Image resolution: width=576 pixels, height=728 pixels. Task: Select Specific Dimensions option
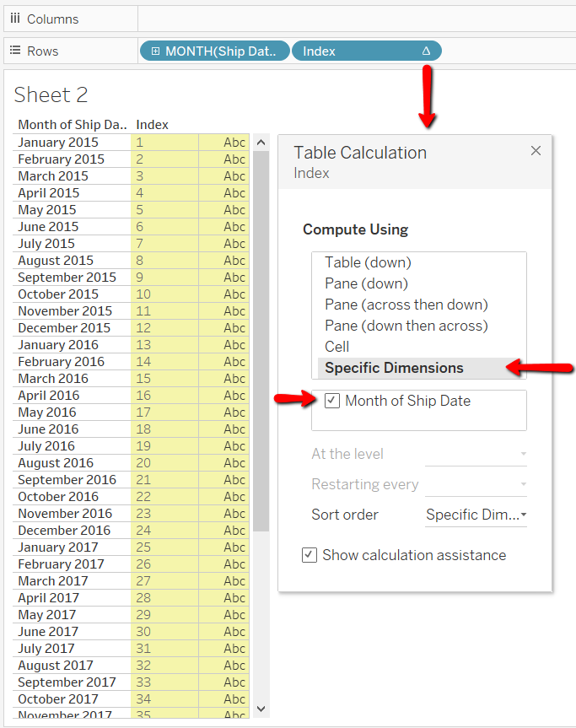pyautogui.click(x=394, y=368)
